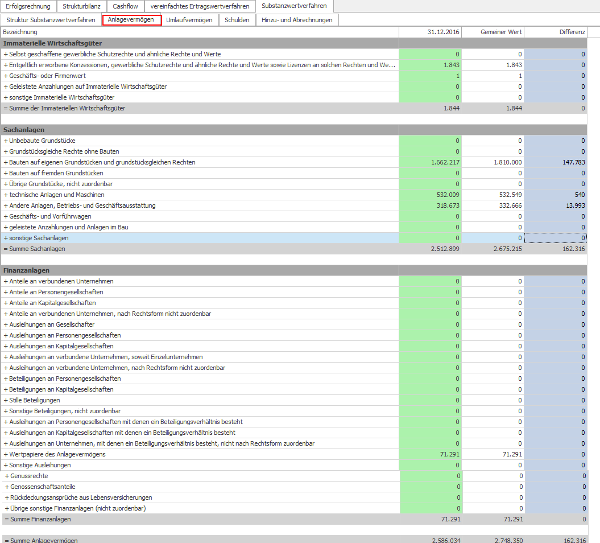The height and width of the screenshot is (543, 600).
Task: Expand Andere Anlagen, Betriebs- und Geschäftsausstattung
Action: pos(6,205)
